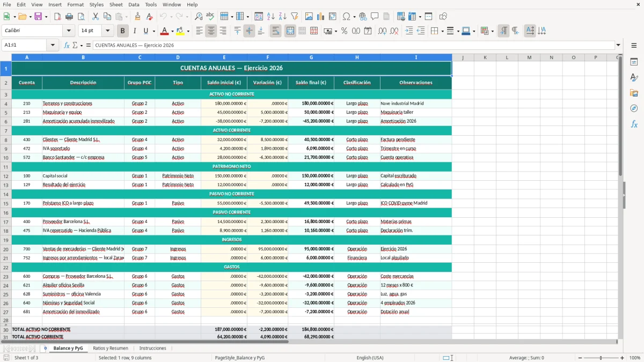Screen dimensions: 644x362
Task: Switch to the Instrucciones sheet tab
Action: [152, 348]
